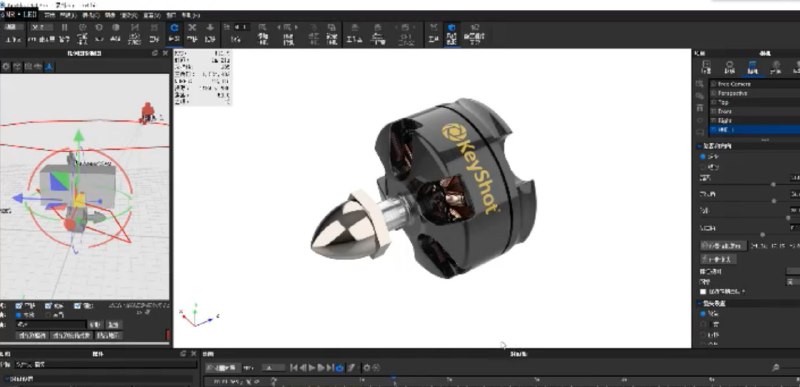Open the Help menu in menu bar
Screen dimensions: 800x387
(x=191, y=16)
